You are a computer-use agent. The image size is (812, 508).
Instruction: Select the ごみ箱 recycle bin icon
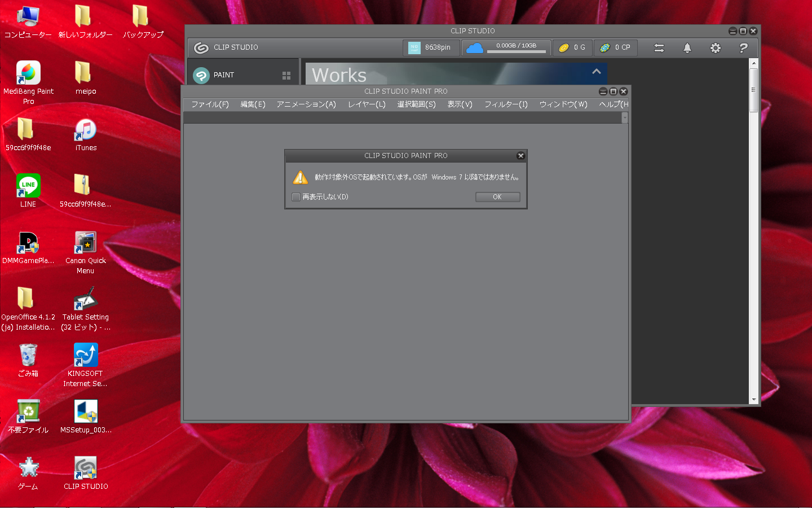pyautogui.click(x=28, y=361)
